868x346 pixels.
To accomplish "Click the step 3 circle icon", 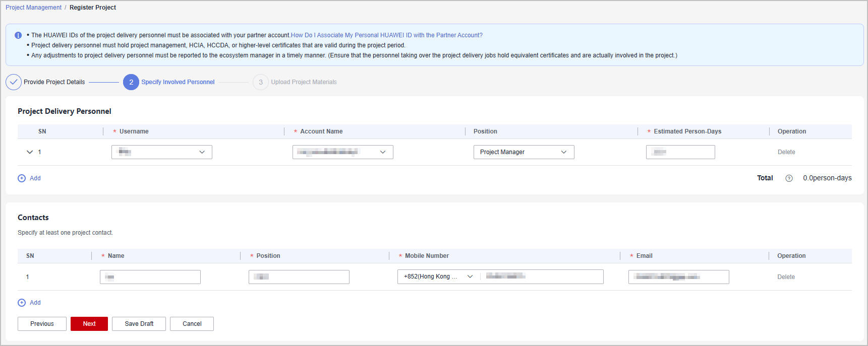I will (x=260, y=82).
